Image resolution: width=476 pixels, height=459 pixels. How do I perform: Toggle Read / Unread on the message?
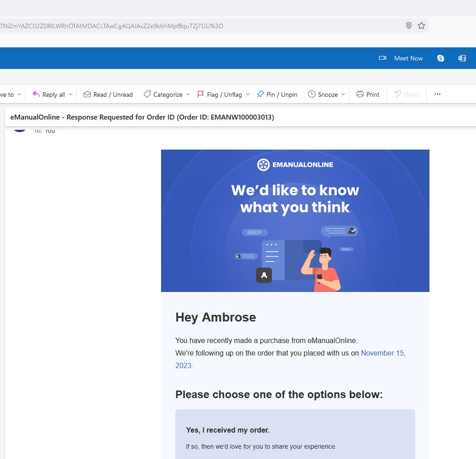tap(108, 94)
